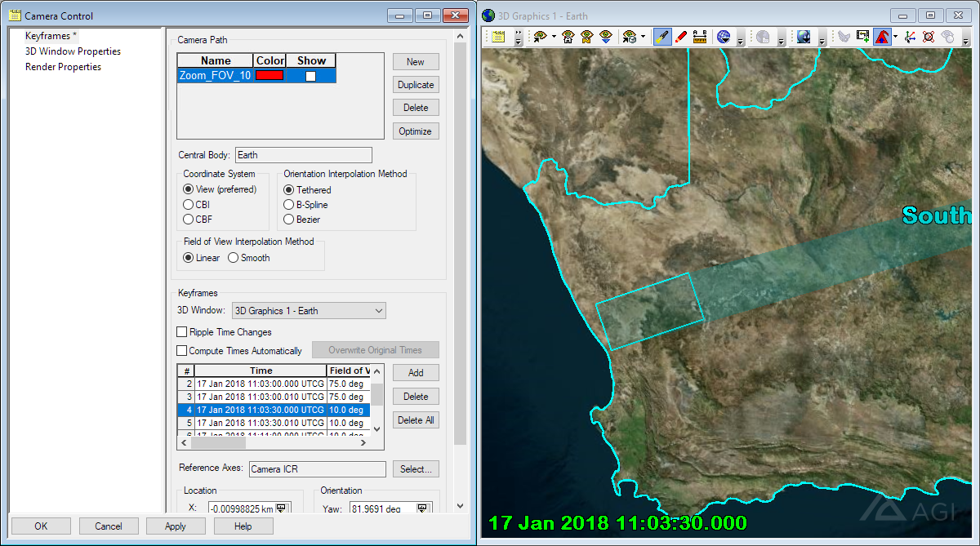Select View (preferred) coordinate system
This screenshot has height=546, width=980.
(189, 189)
